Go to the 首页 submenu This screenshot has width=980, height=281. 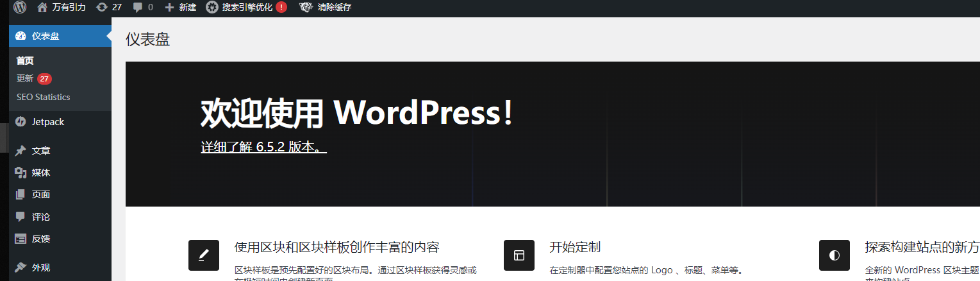click(25, 60)
